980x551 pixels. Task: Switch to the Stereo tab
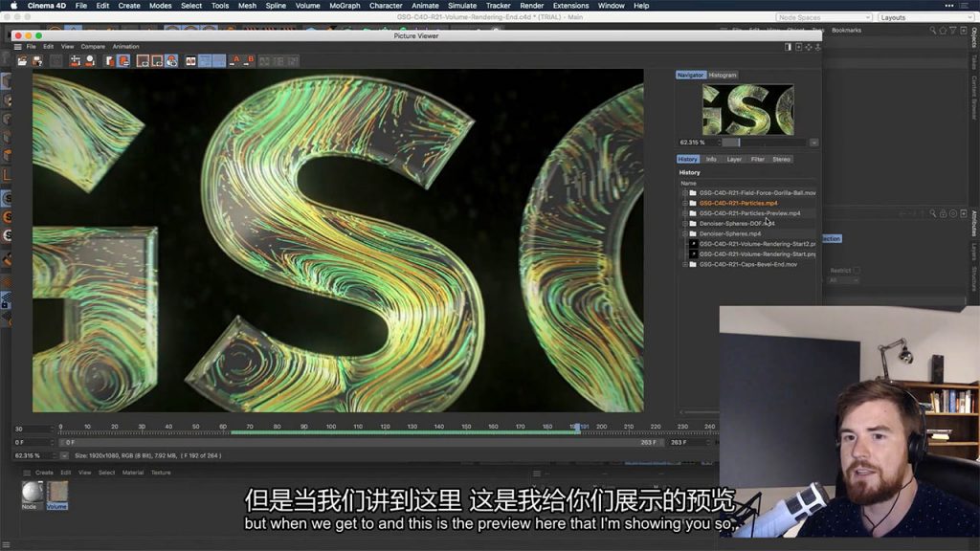pyautogui.click(x=781, y=160)
